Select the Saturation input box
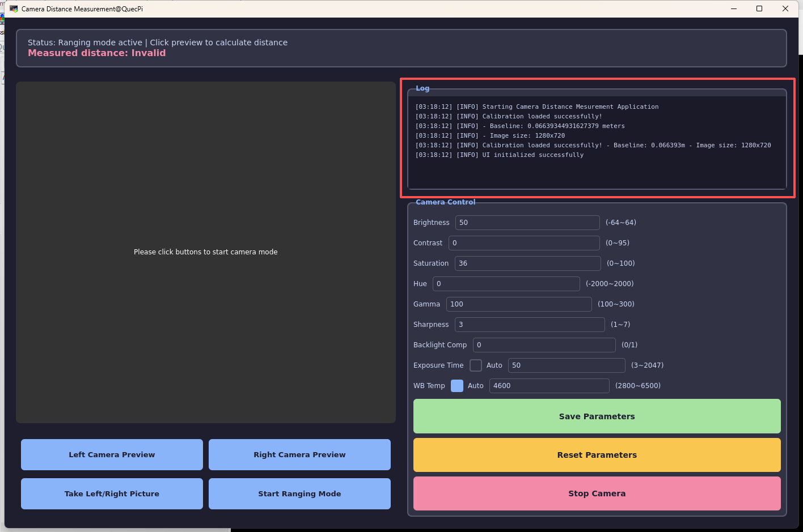 527,263
